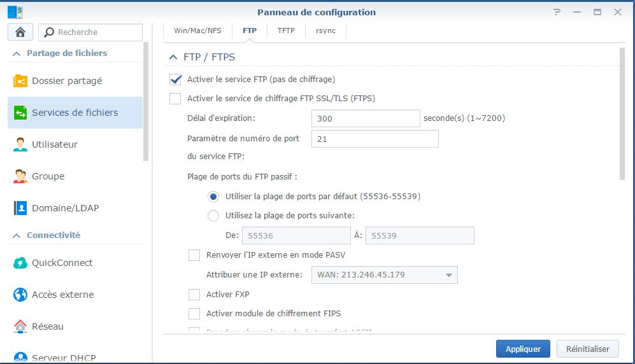Click the Domaine/LDAP icon
The image size is (635, 364).
coord(20,208)
